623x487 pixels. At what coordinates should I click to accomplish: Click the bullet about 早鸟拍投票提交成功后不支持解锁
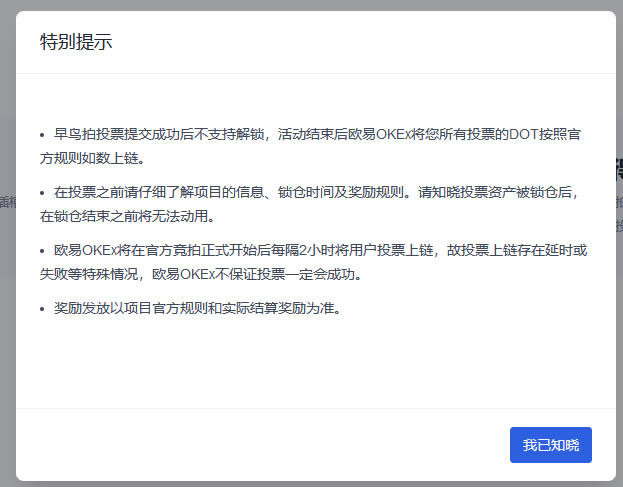coord(310,146)
